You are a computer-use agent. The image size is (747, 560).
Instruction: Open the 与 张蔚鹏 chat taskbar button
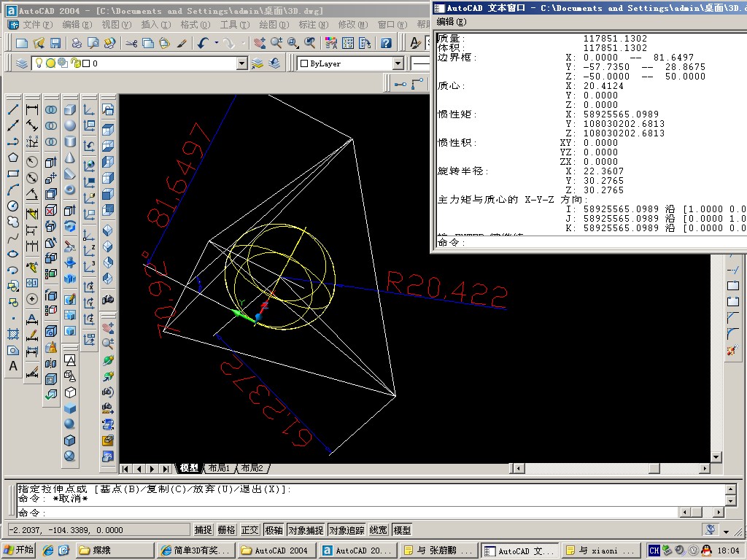(438, 551)
